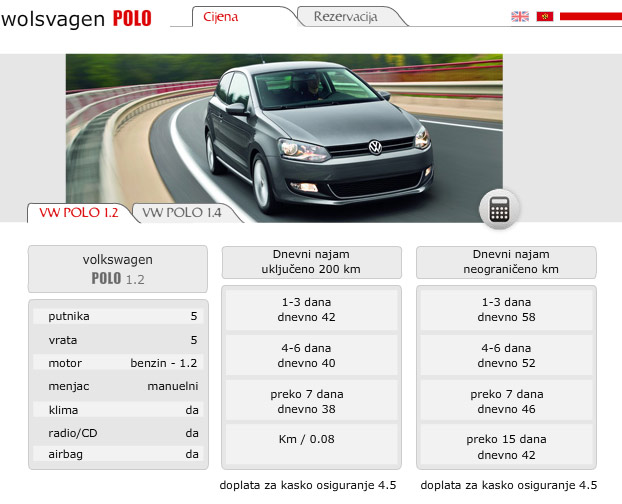Click the '1-3 dana dnevno 42' price cell

click(x=311, y=310)
